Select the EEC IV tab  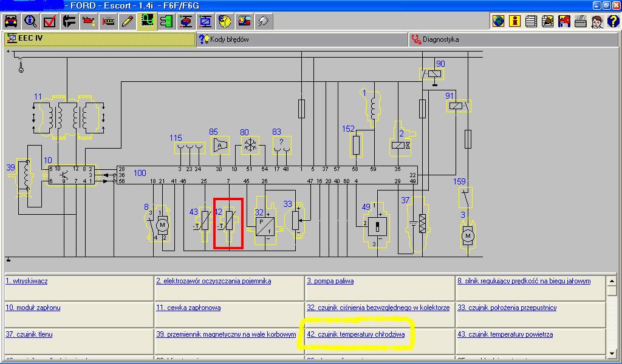[29, 39]
